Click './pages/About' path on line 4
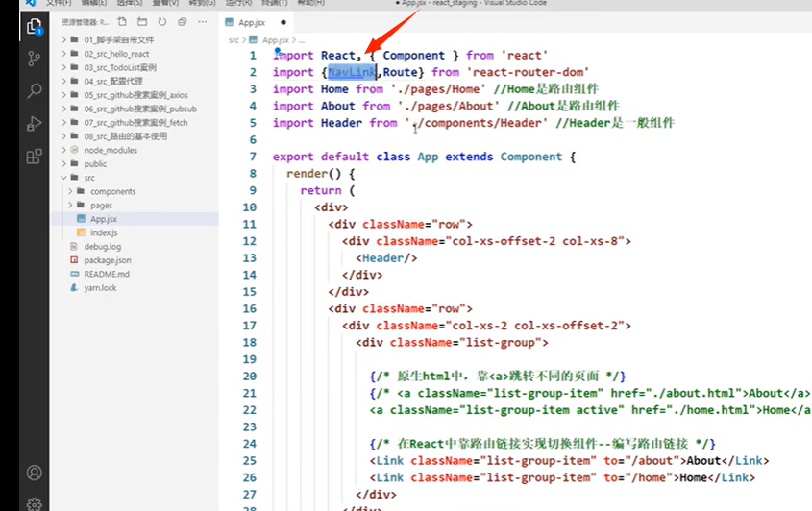The image size is (812, 511). (449, 106)
